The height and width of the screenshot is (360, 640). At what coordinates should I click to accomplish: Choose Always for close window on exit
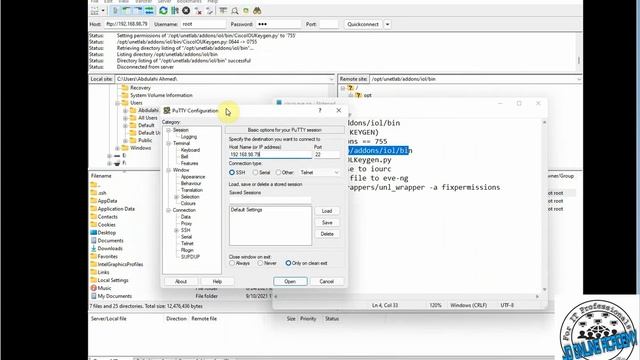[x=232, y=263]
